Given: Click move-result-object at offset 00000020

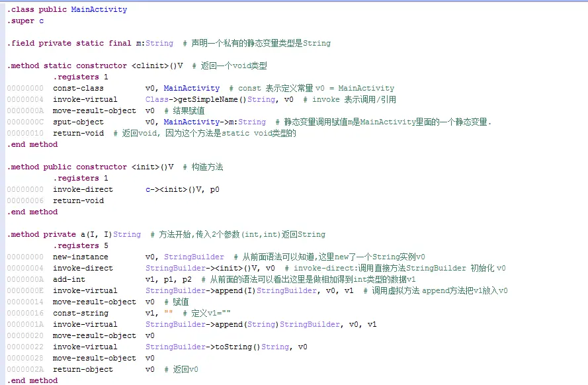Looking at the screenshot, I should pos(94,335).
